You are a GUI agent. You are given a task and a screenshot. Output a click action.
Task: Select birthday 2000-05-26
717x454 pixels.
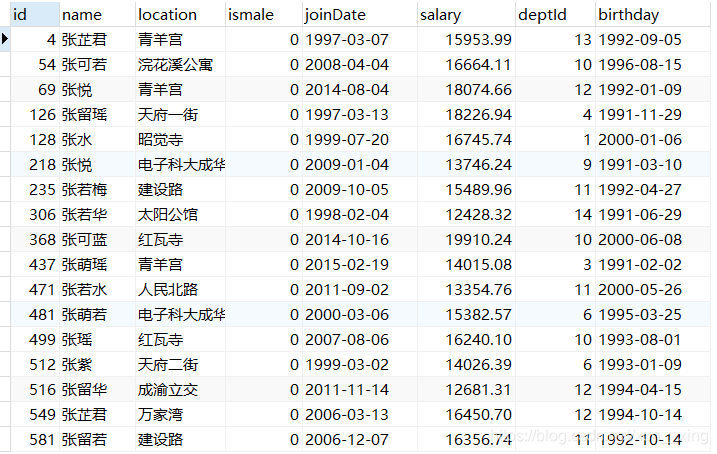tap(653, 290)
